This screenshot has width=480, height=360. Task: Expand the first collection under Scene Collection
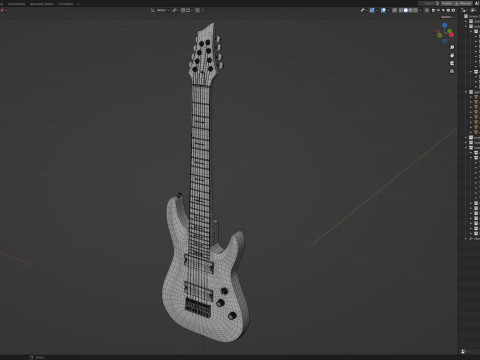point(466,21)
